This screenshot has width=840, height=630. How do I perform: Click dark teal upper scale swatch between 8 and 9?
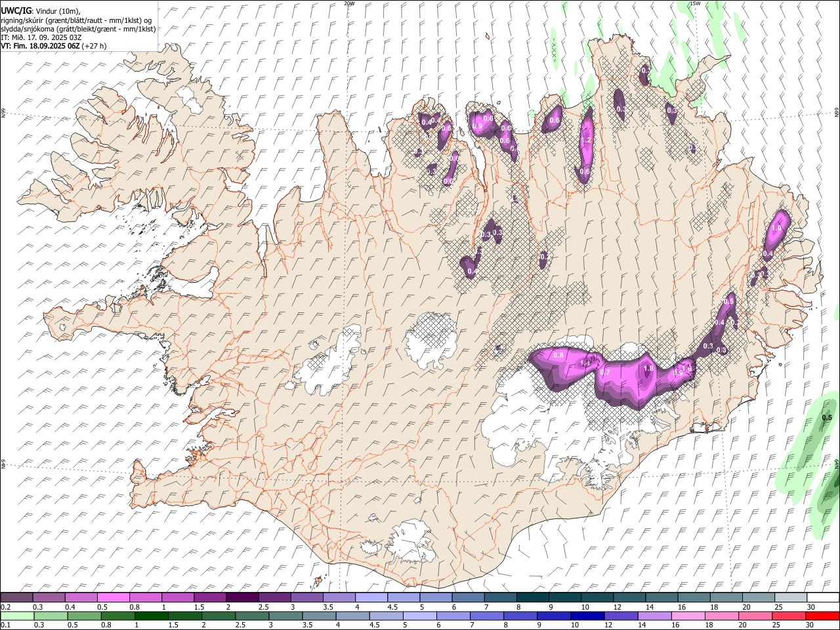coord(532,597)
